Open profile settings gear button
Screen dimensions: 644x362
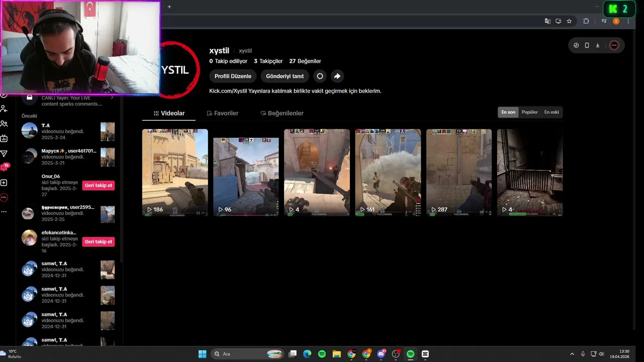pos(319,76)
